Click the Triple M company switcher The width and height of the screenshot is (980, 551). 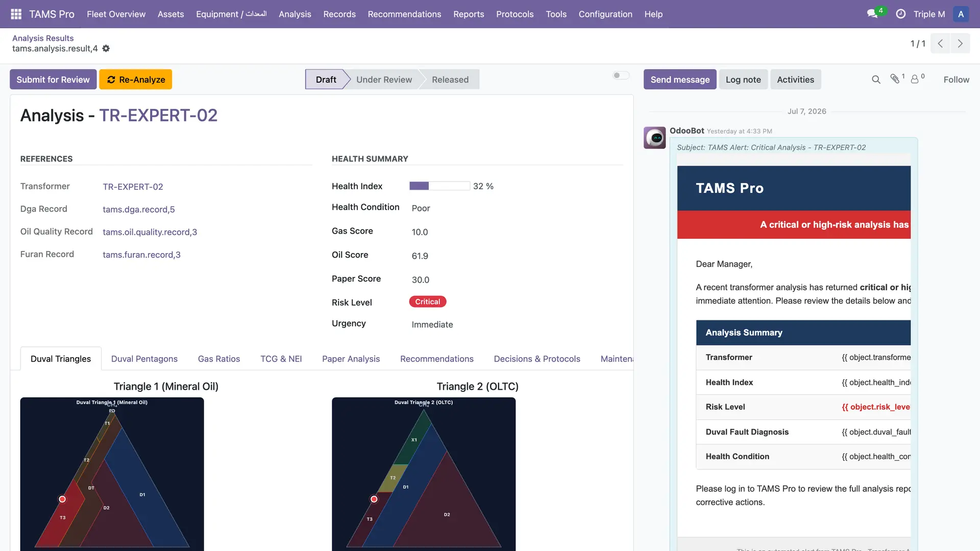coord(929,14)
